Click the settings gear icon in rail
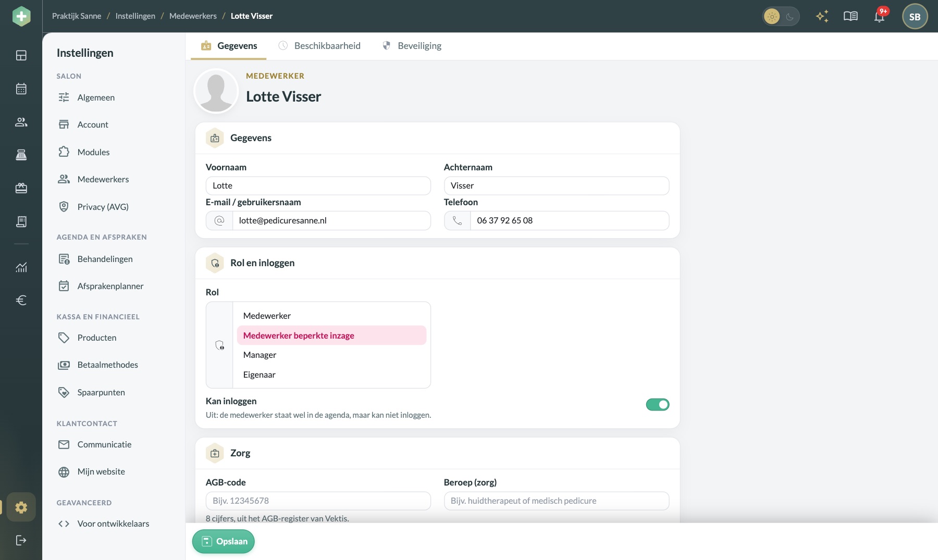 21,507
